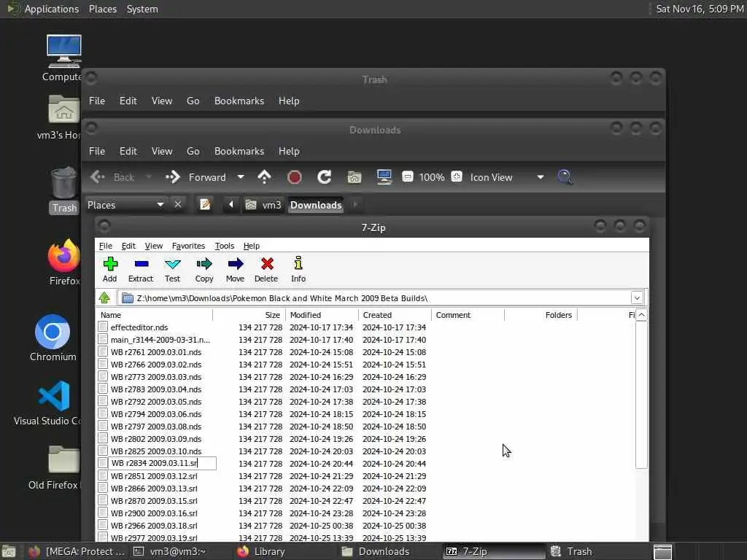The image size is (747, 560).
Task: Click the Copy icon in 7-Zip toolbar
Action: pos(204,270)
